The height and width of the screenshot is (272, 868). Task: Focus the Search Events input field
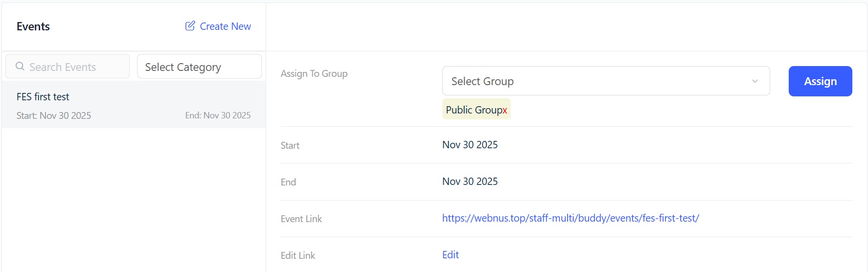pos(73,67)
